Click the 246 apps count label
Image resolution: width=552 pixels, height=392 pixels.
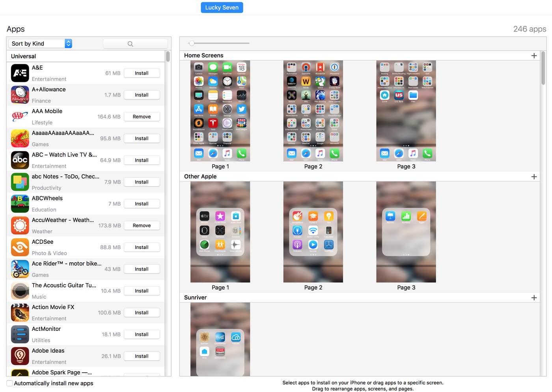(x=530, y=29)
